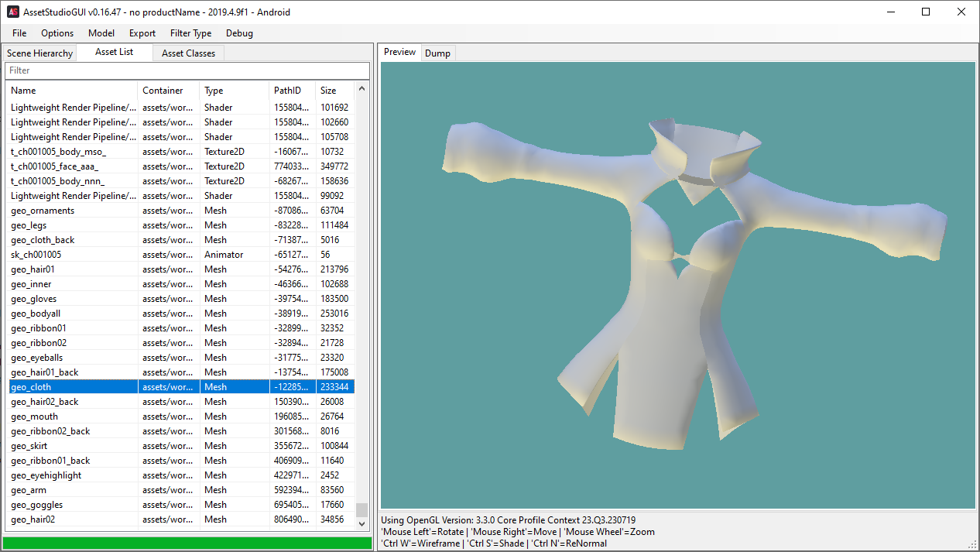Select the geo_ribbon01 mesh row
This screenshot has width=980, height=552.
tap(181, 328)
